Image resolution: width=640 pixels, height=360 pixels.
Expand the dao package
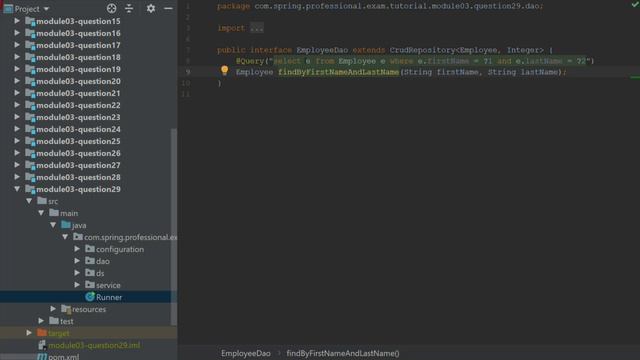coord(77,261)
